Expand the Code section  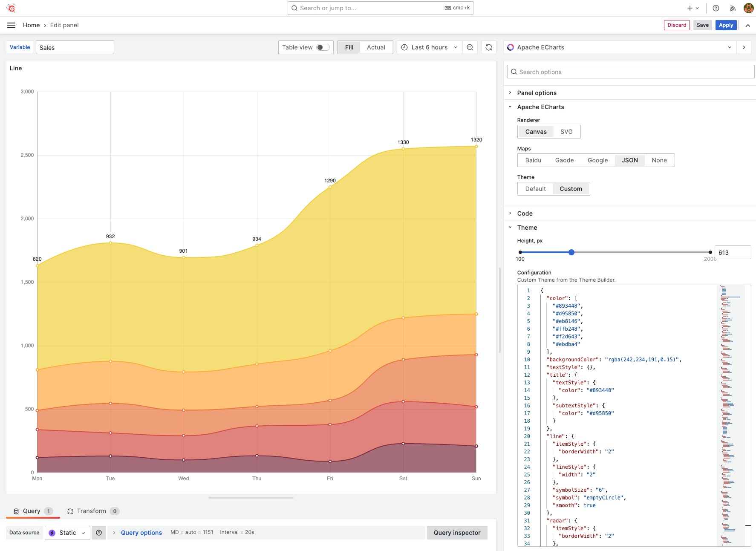coord(525,213)
